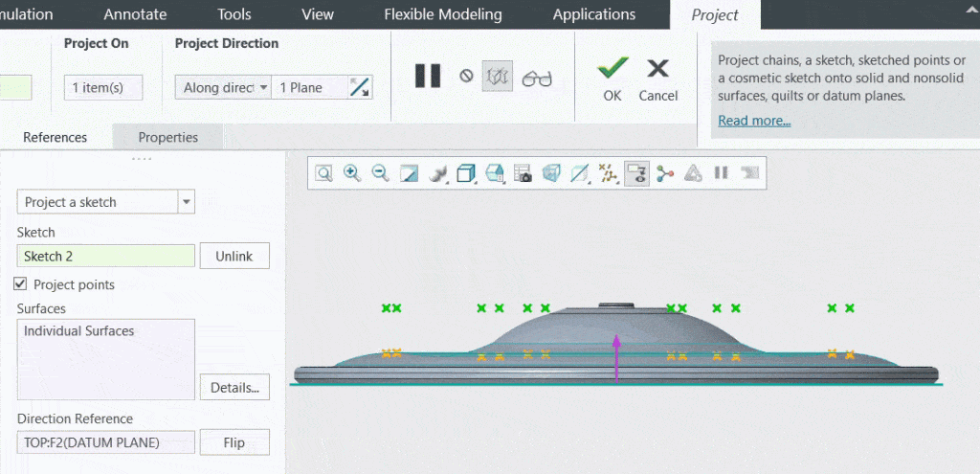The image size is (980, 474).
Task: Open the 'Read more...' link
Action: (754, 121)
